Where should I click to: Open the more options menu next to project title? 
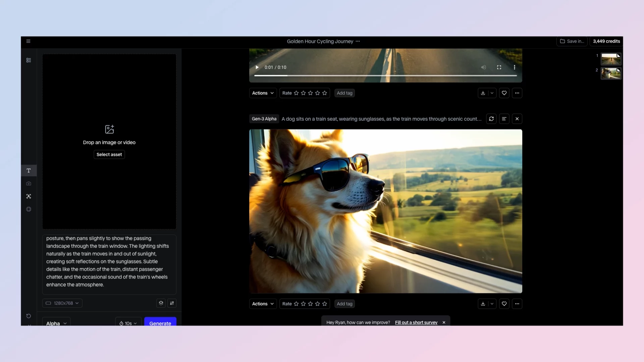pyautogui.click(x=358, y=41)
